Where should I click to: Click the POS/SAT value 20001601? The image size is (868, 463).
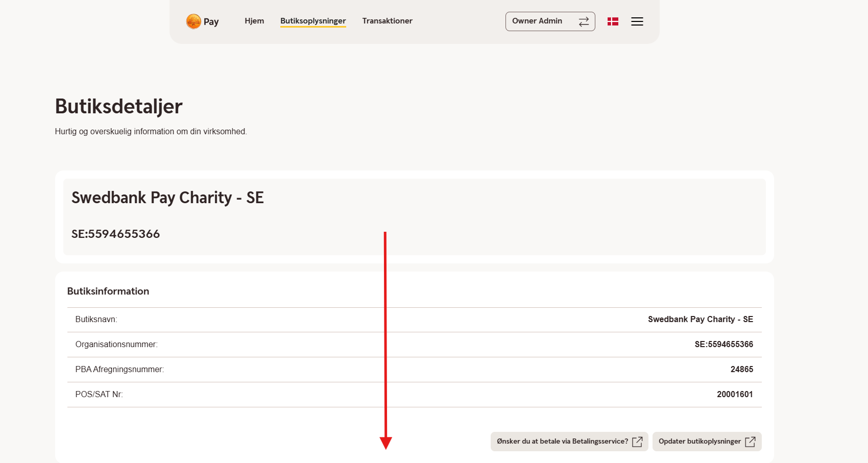[735, 395]
